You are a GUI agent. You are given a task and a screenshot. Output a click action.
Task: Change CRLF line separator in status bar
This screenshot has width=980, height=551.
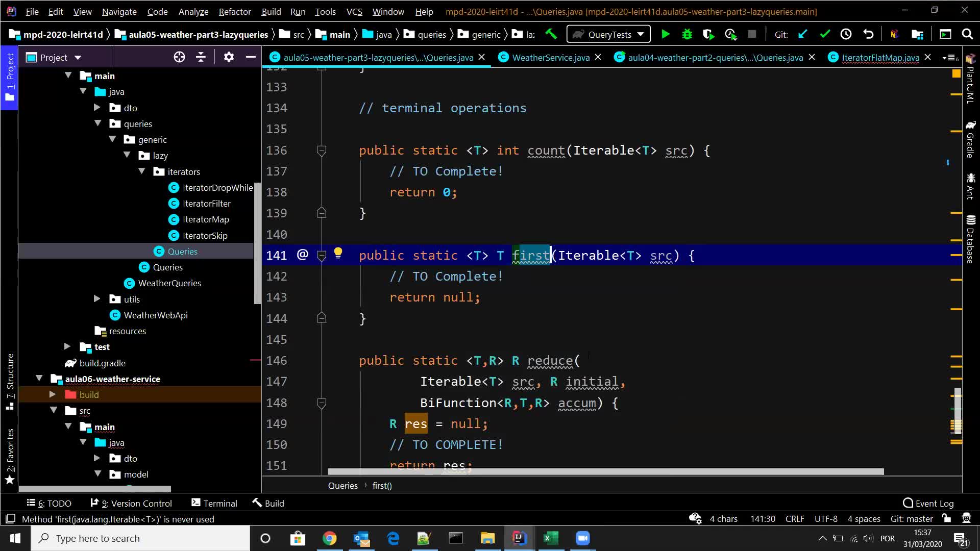[x=795, y=519]
